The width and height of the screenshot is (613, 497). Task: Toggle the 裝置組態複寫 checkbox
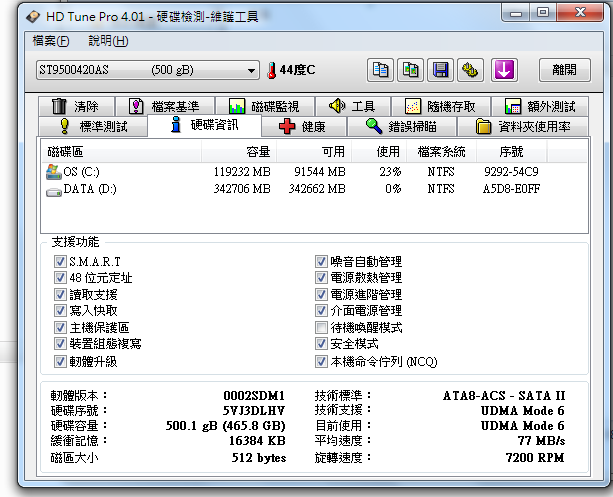click(x=60, y=344)
